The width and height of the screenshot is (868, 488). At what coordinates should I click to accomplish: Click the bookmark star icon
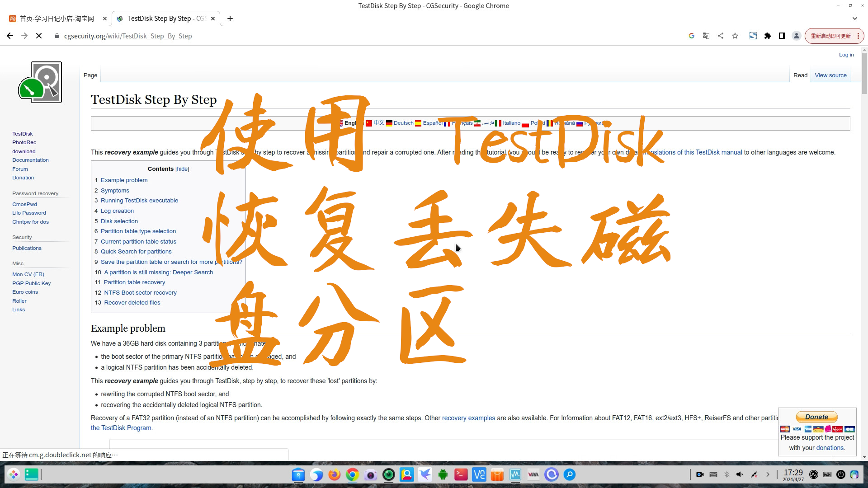735,36
